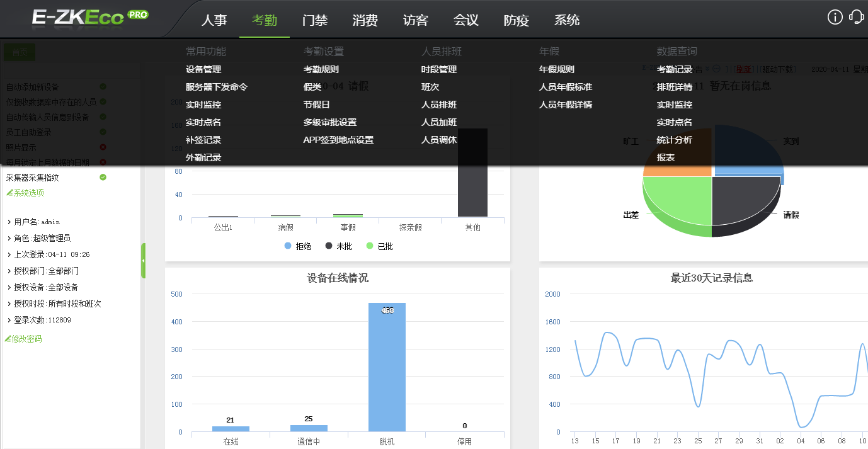Collapse the left sidebar with green handle
Viewport: 868px width, 449px height.
pyautogui.click(x=143, y=260)
